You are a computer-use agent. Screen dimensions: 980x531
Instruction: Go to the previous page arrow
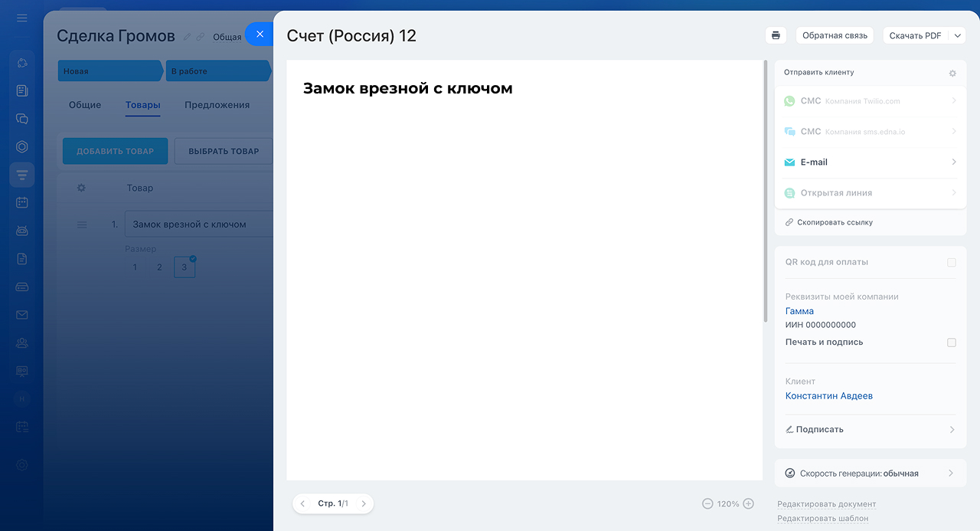click(x=302, y=503)
